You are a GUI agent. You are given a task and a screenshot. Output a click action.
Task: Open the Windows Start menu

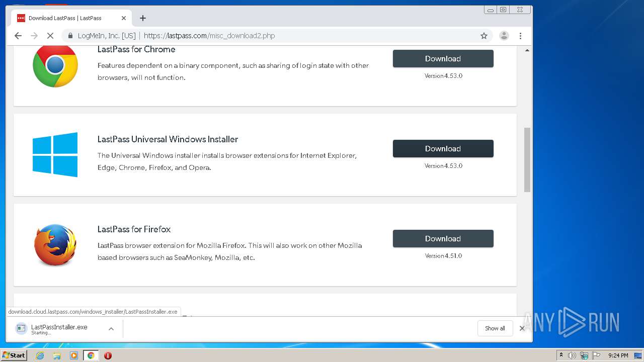pos(14,355)
